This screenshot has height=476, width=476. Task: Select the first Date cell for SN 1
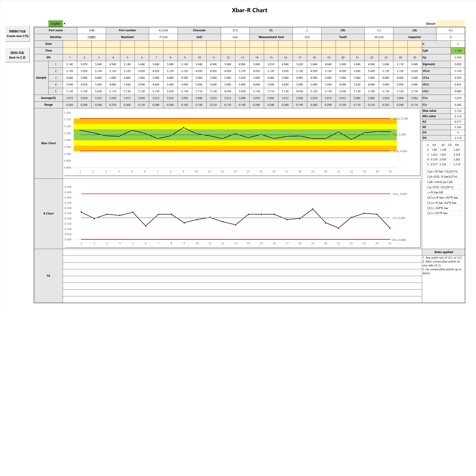click(x=70, y=44)
